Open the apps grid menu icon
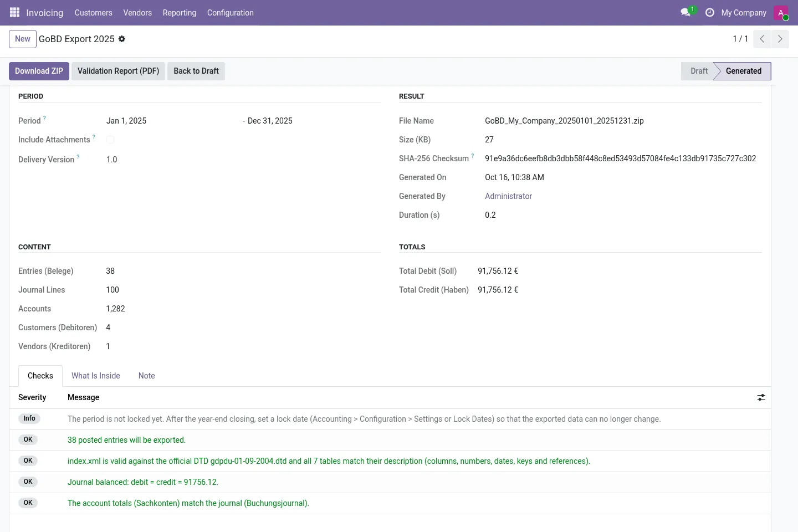This screenshot has width=798, height=532. coord(15,12)
